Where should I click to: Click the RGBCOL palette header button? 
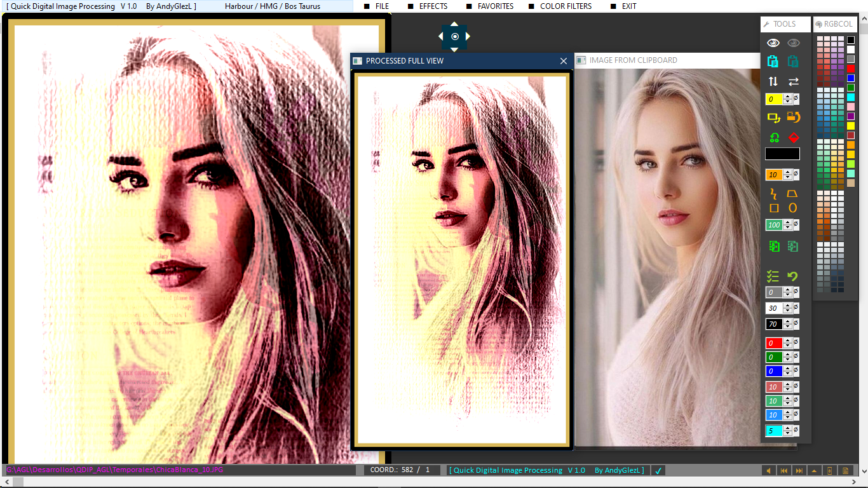[x=834, y=24]
